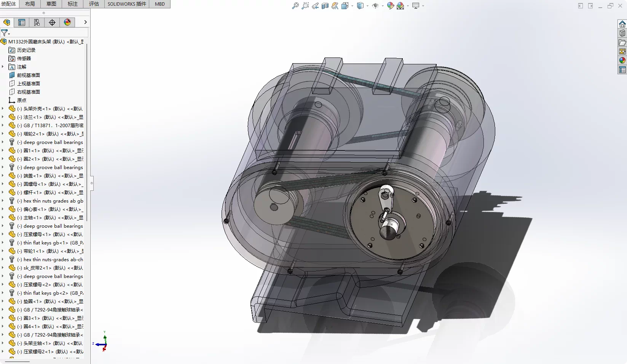Viewport: 627px width, 364px height.
Task: Expand the 注解 tree node
Action: (3, 67)
